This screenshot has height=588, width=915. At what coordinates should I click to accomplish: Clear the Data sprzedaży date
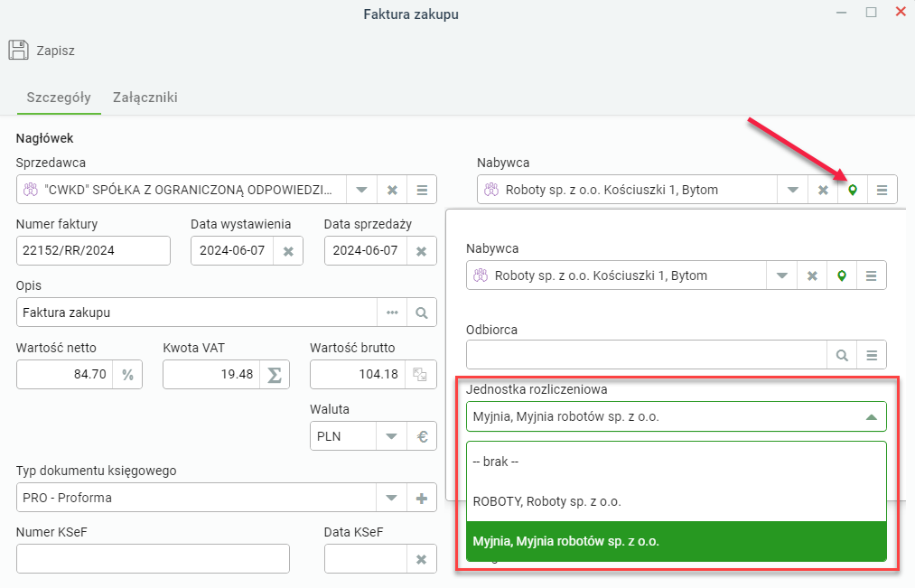coord(421,251)
